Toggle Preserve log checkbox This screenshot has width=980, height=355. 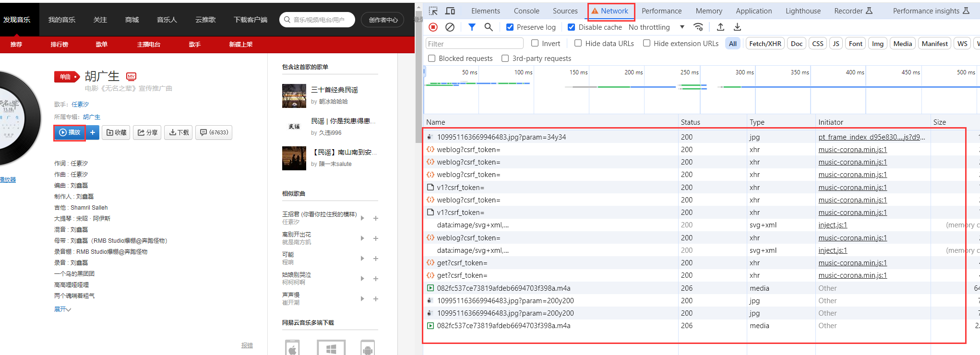[510, 27]
